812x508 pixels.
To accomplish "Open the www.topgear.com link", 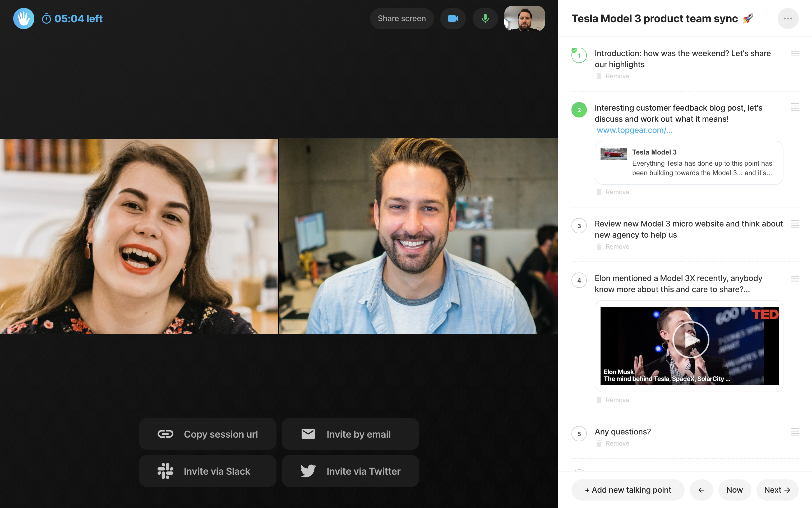I will (634, 130).
